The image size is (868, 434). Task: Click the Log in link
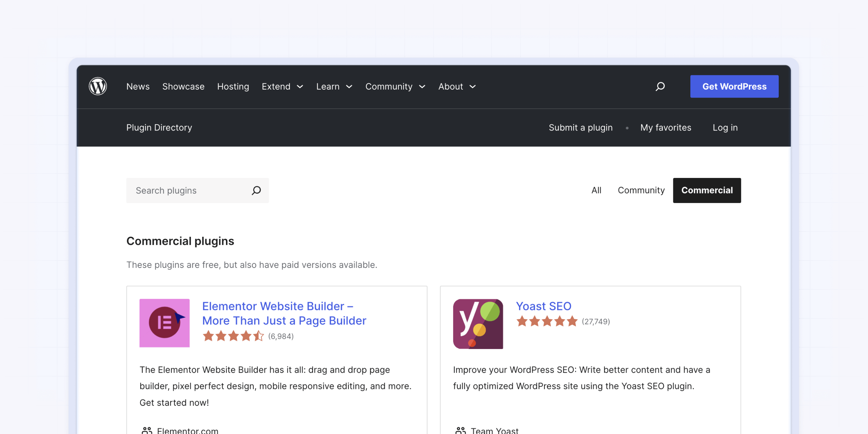(x=725, y=127)
